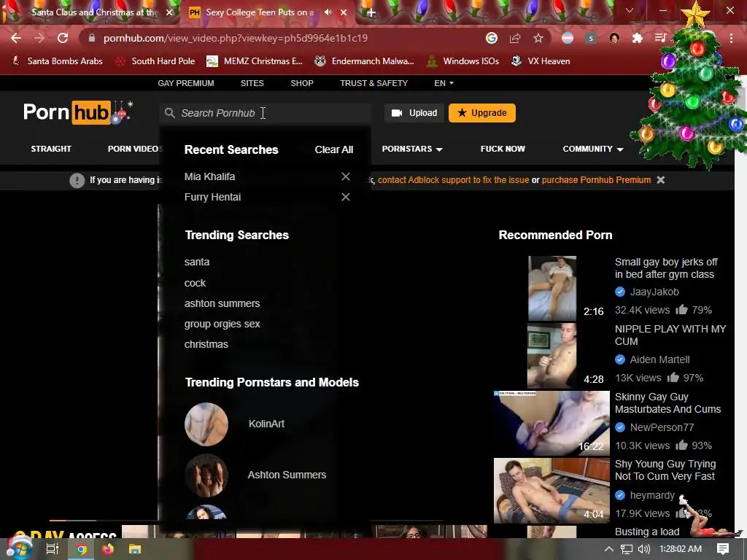This screenshot has height=560, width=747.
Task: Show hidden tray icons chevron
Action: [609, 549]
